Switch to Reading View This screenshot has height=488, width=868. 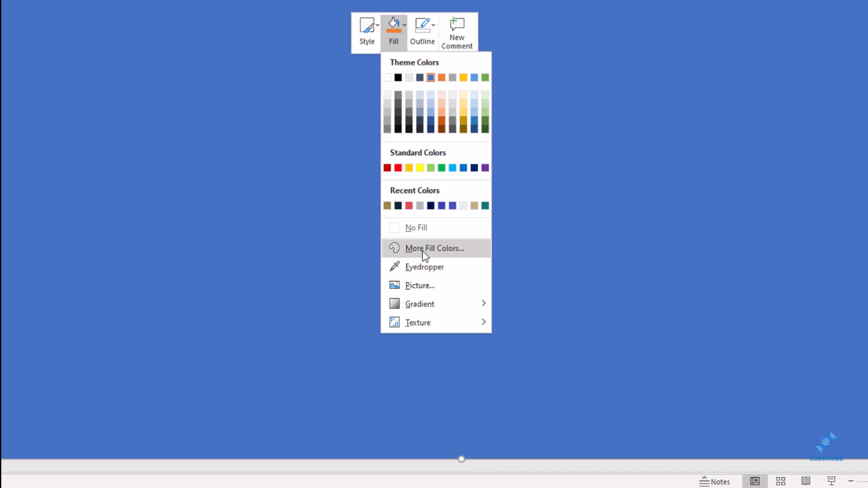806,482
